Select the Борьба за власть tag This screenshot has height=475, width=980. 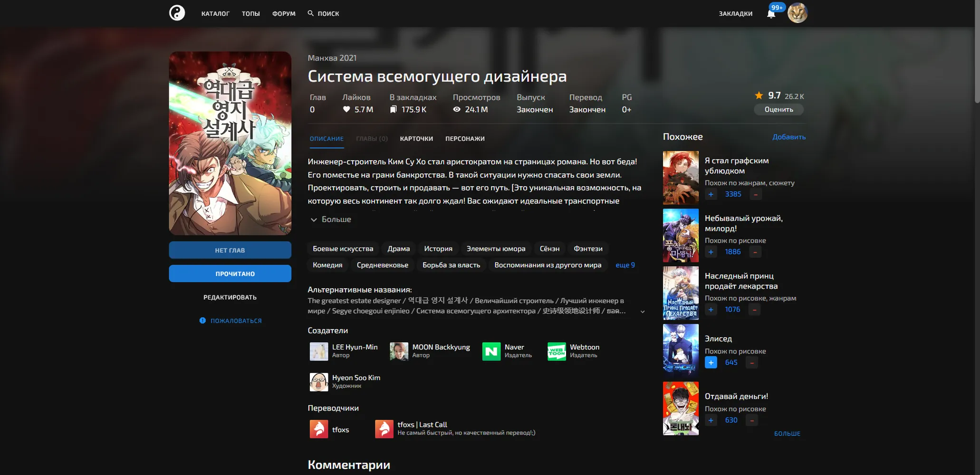(451, 265)
